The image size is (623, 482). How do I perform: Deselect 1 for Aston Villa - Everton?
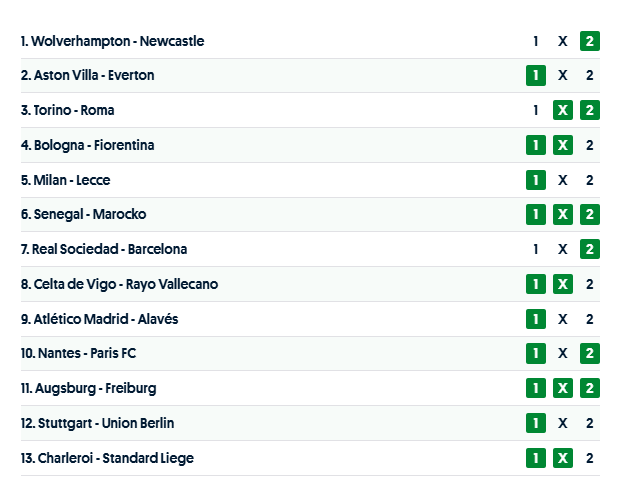536,75
